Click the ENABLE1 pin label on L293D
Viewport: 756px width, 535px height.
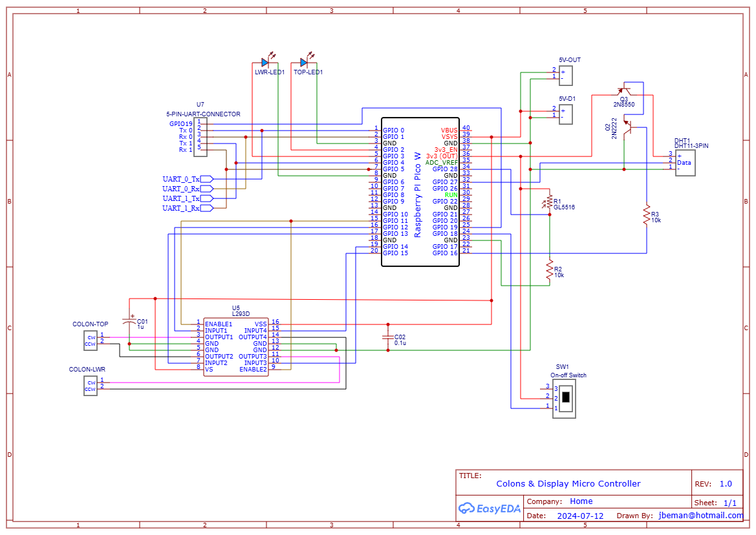219,324
